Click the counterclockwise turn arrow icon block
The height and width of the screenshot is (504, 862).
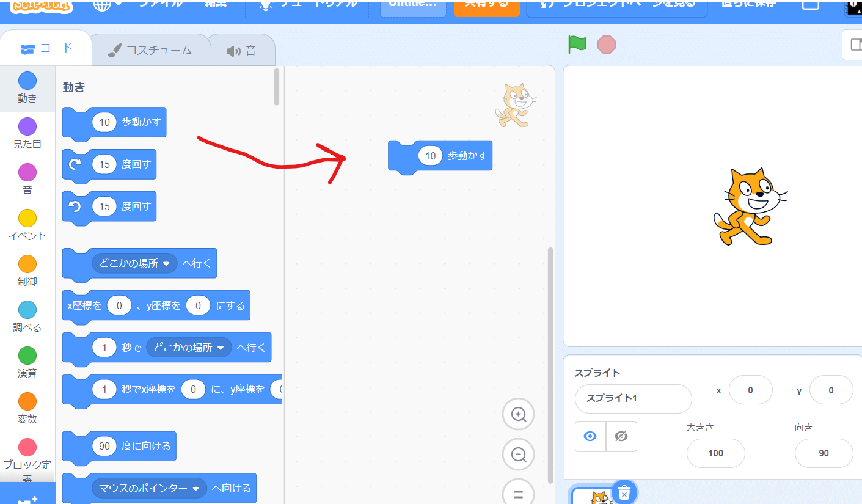(x=75, y=206)
